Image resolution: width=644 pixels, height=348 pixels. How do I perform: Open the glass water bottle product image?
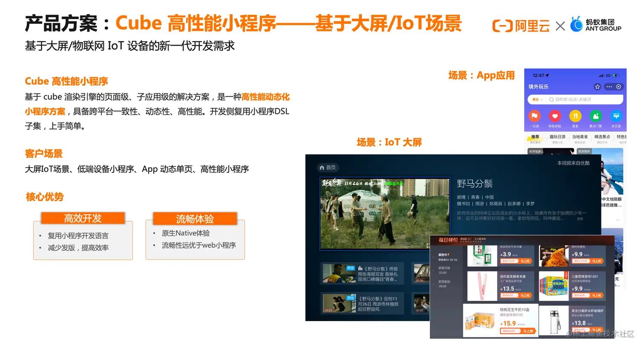[x=554, y=321]
